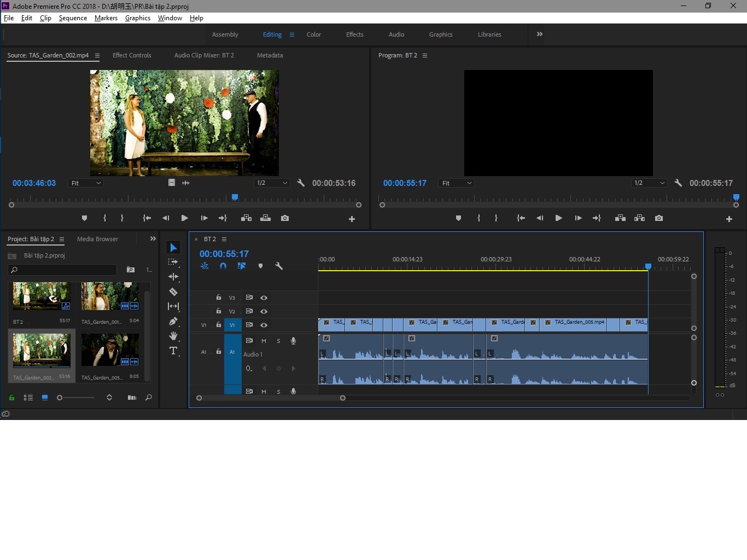Expand Project panel tabs overflow chevron

point(153,239)
